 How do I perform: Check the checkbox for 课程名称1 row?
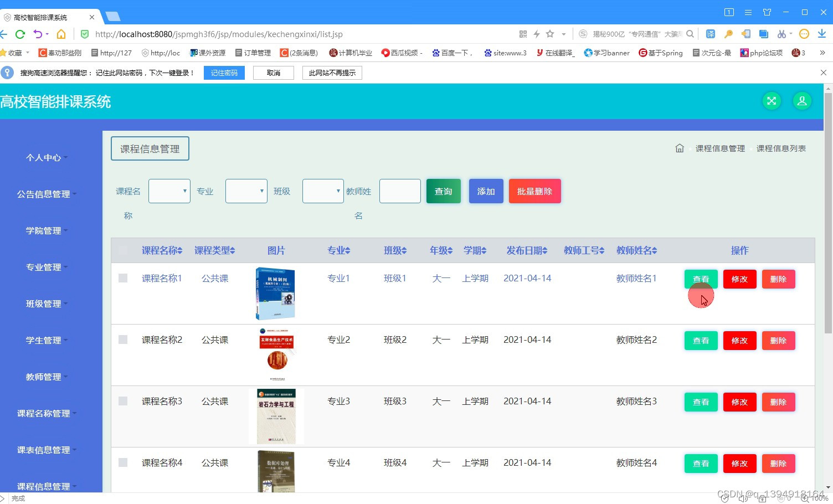pyautogui.click(x=122, y=277)
